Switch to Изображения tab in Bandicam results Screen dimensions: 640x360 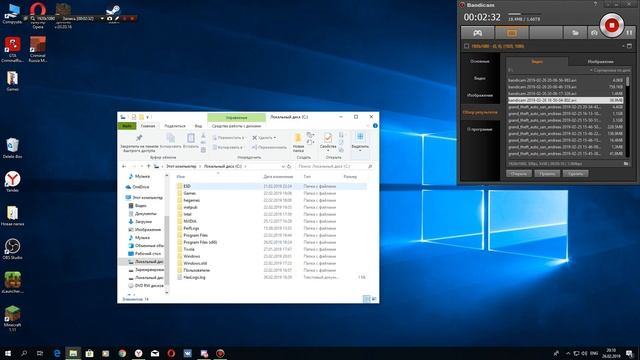pyautogui.click(x=600, y=62)
